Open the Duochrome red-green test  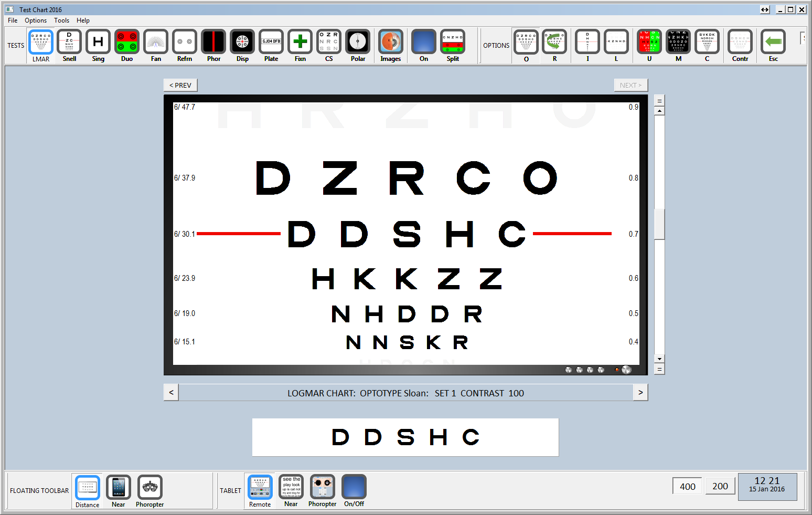(x=127, y=42)
